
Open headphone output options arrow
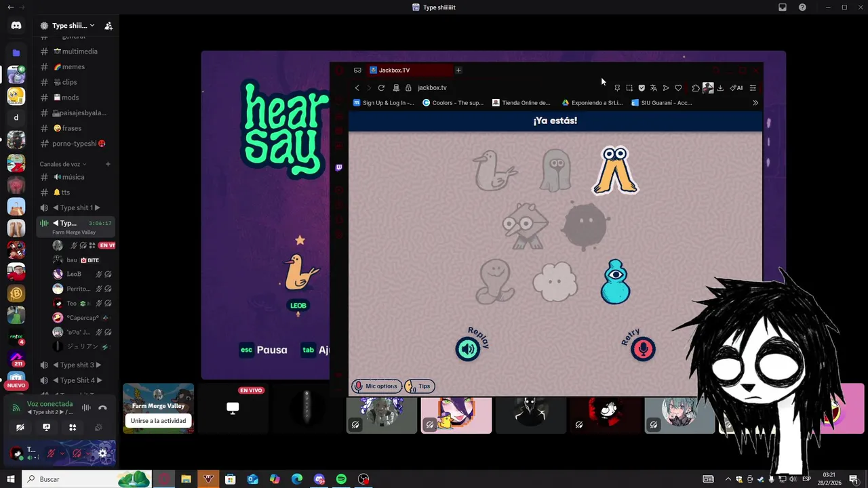click(88, 453)
